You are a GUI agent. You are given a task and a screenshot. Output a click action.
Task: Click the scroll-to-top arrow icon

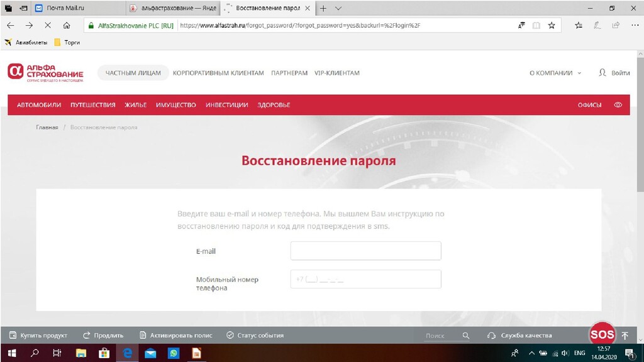(x=625, y=336)
